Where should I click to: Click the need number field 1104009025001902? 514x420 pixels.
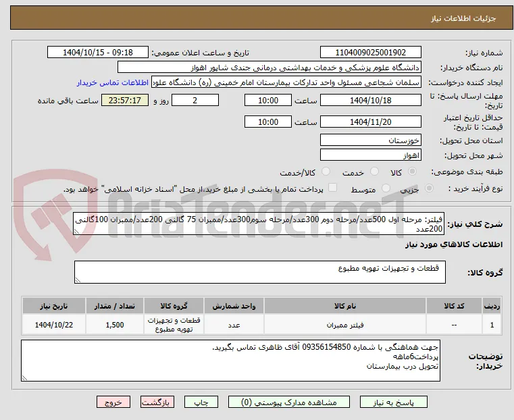[x=370, y=53]
